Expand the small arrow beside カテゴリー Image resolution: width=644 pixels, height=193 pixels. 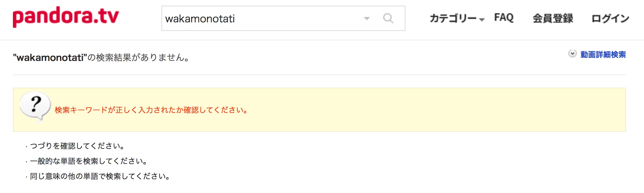pyautogui.click(x=482, y=20)
